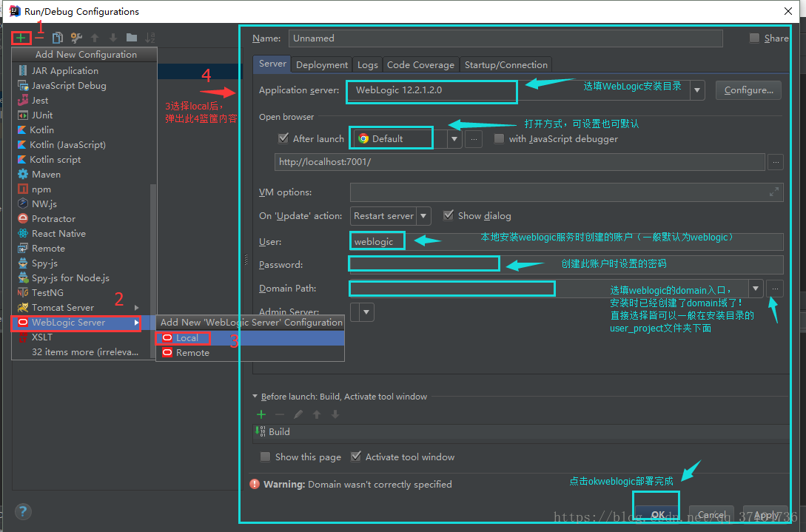Switch to the Deployment tab
The height and width of the screenshot is (532, 806).
coord(322,65)
